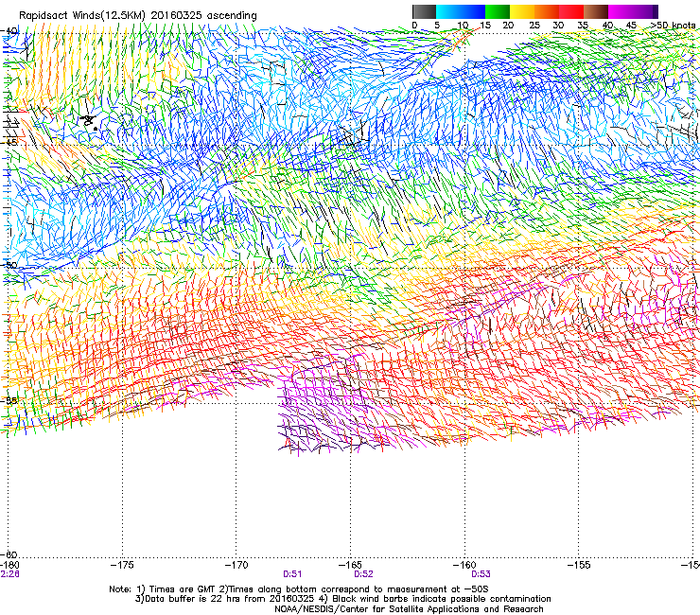
Task: Click the '0:52' swath time label
Action: pyautogui.click(x=363, y=574)
